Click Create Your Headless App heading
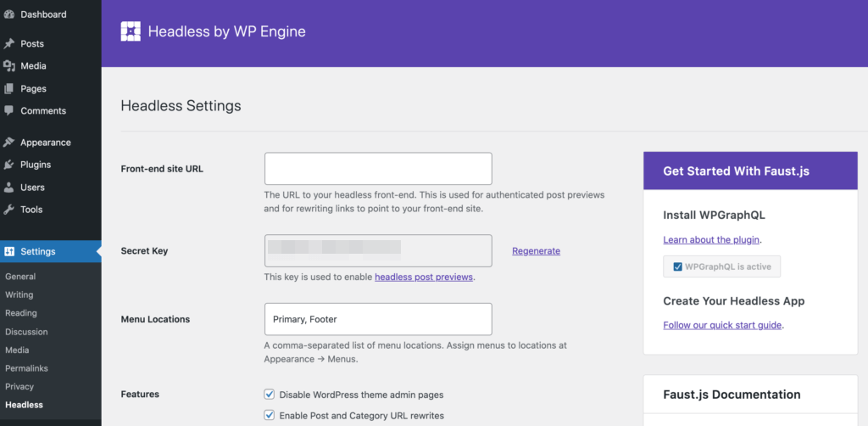The image size is (868, 426). [x=734, y=301]
